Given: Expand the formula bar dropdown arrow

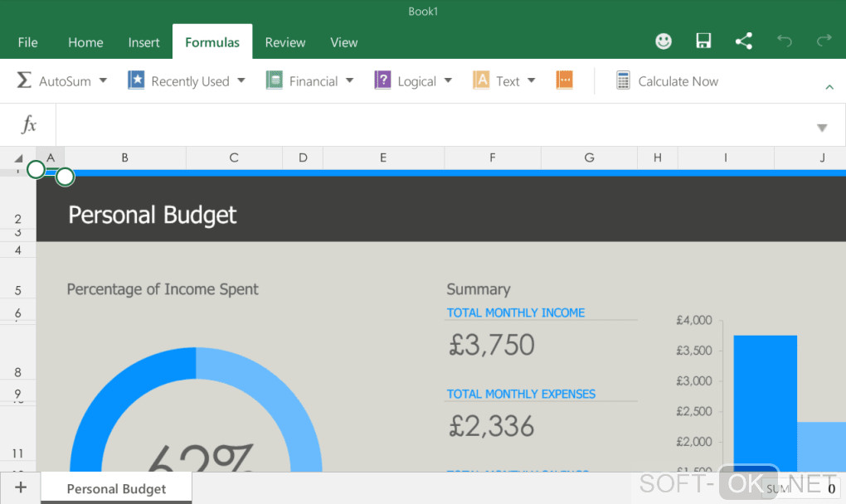Looking at the screenshot, I should pos(822,128).
